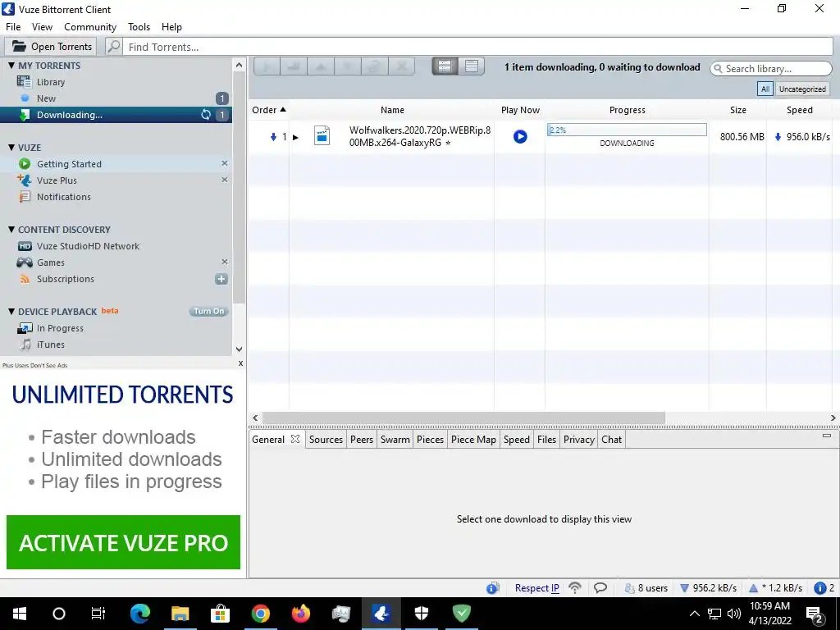Open the Sources tab

click(x=326, y=440)
